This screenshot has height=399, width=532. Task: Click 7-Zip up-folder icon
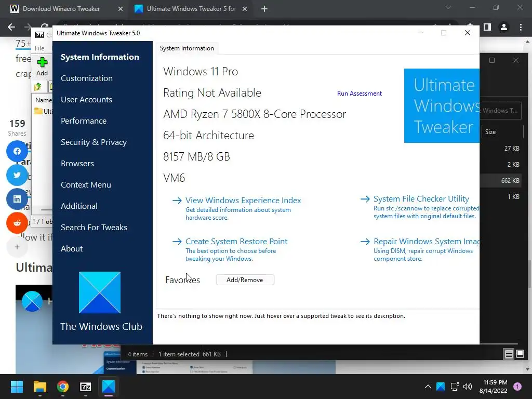[x=38, y=87]
